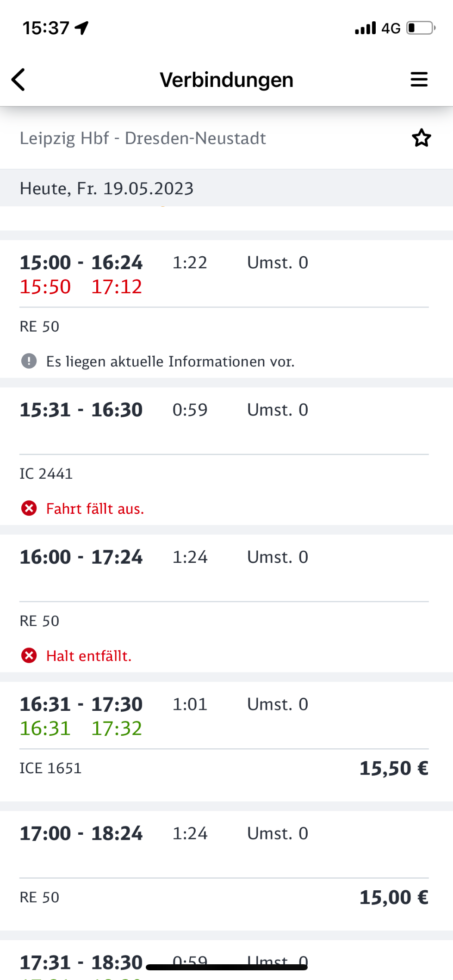Open the hamburger menu
The width and height of the screenshot is (453, 980).
click(419, 80)
